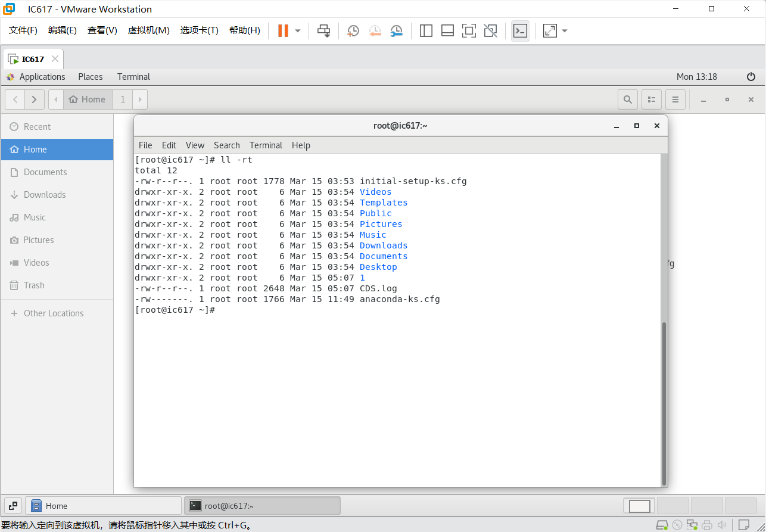Click the terminal vertical scrollbar
Screen dimensions: 766x532
point(664,404)
